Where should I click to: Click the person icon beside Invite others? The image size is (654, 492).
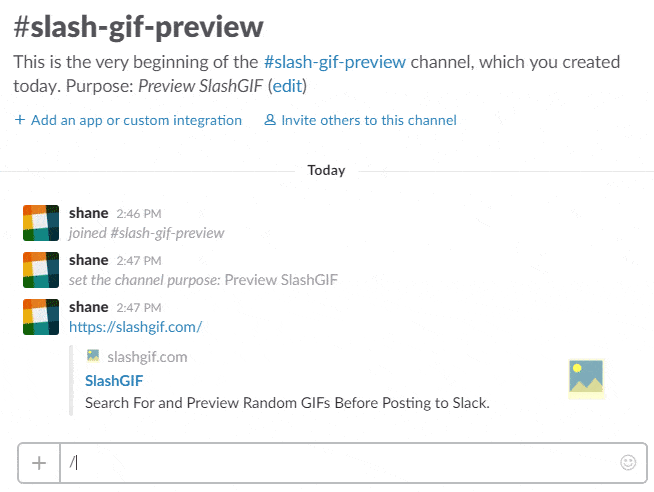tap(270, 120)
